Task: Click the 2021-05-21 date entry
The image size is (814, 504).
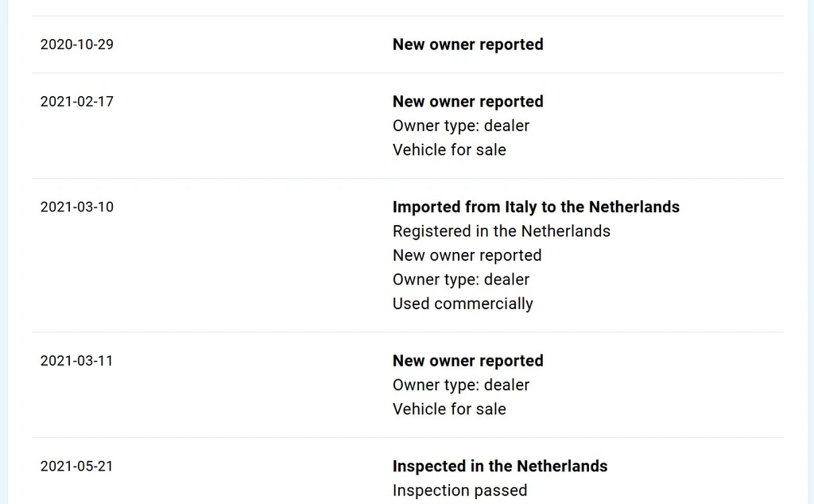Action: (x=77, y=467)
